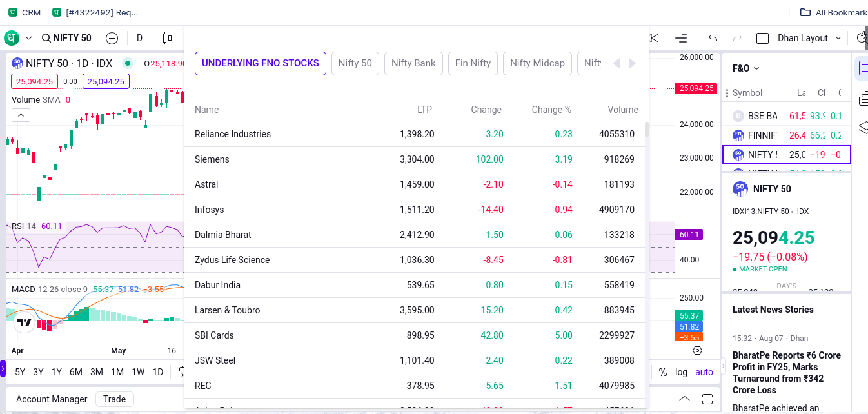This screenshot has width=868, height=414.
Task: Open the candlestick chart style selector
Action: click(167, 38)
